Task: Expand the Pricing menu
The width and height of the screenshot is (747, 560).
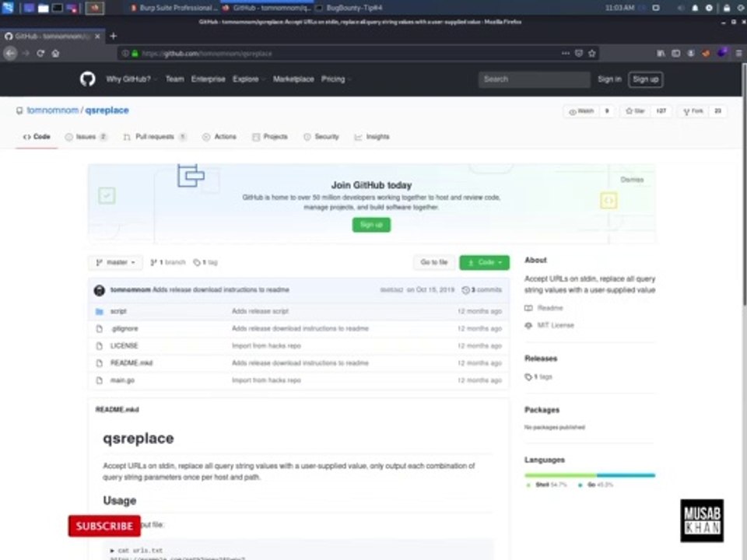Action: point(336,79)
